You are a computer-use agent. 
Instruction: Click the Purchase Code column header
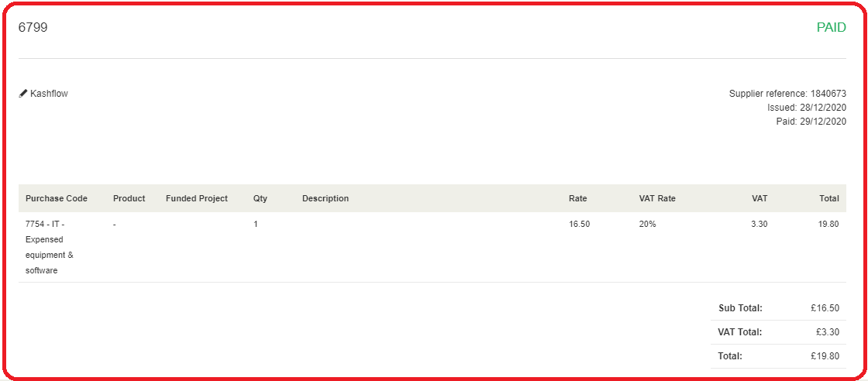[x=57, y=198]
